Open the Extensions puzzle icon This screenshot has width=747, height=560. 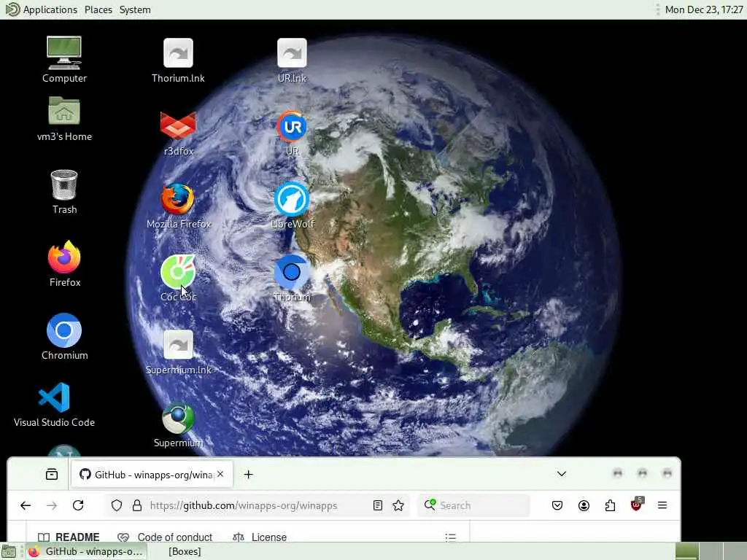coord(611,506)
